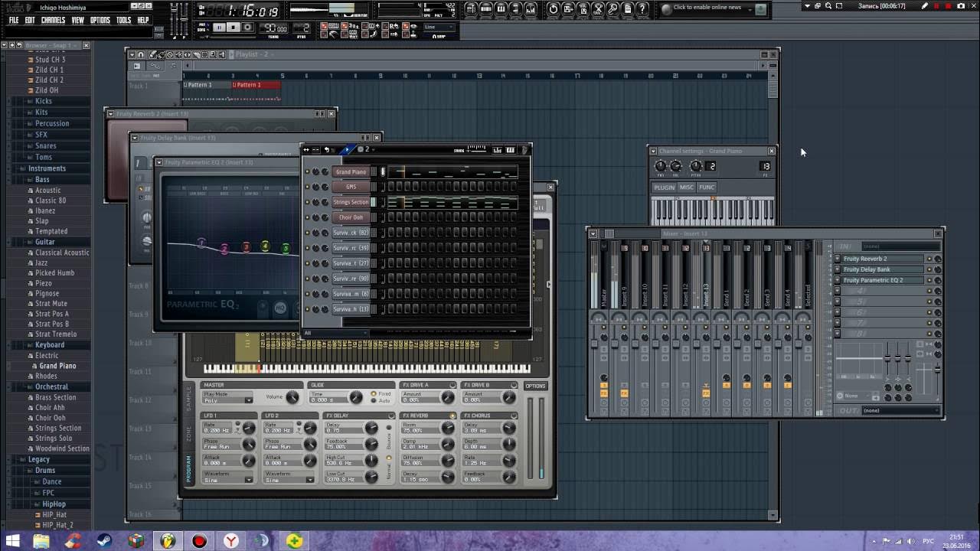Open the Fruity Reeverb 2 slot arrow menu
The height and width of the screenshot is (551, 980).
pos(838,259)
